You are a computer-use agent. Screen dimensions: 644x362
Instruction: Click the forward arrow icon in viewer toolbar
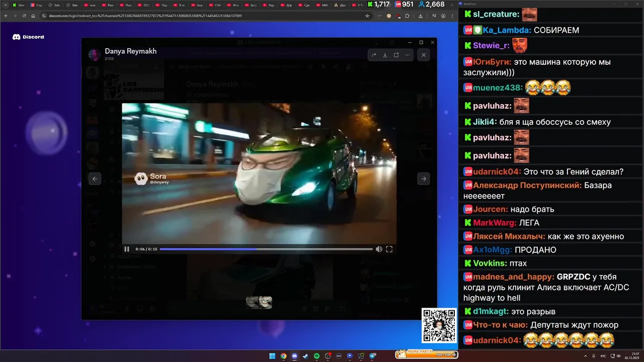(374, 55)
